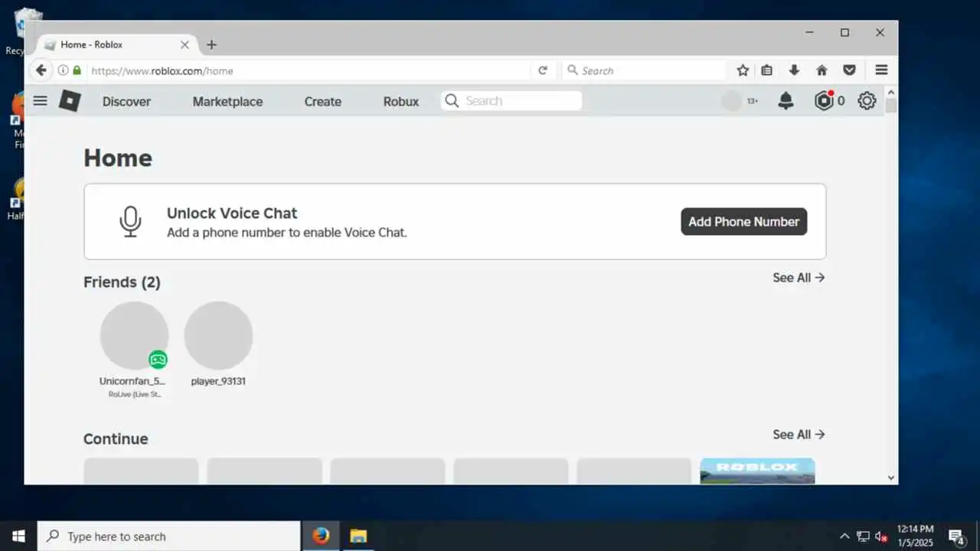980x551 pixels.
Task: Click the RoLive status under Unicornfan
Action: coord(135,394)
